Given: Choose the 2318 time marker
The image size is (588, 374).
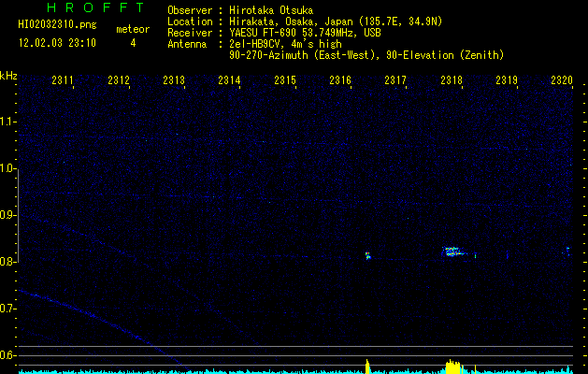Looking at the screenshot, I should [x=452, y=79].
